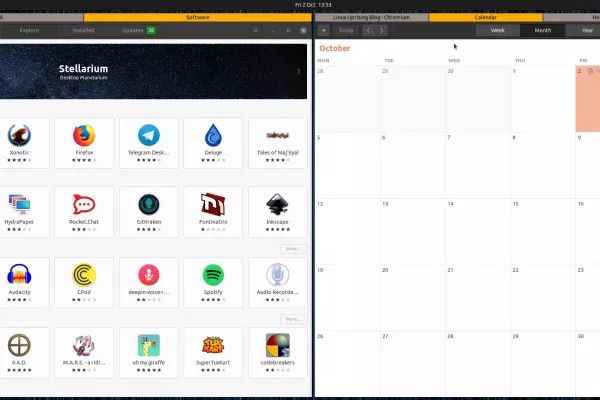Open the Software hamburger menu
600x400 pixels.
(256, 30)
